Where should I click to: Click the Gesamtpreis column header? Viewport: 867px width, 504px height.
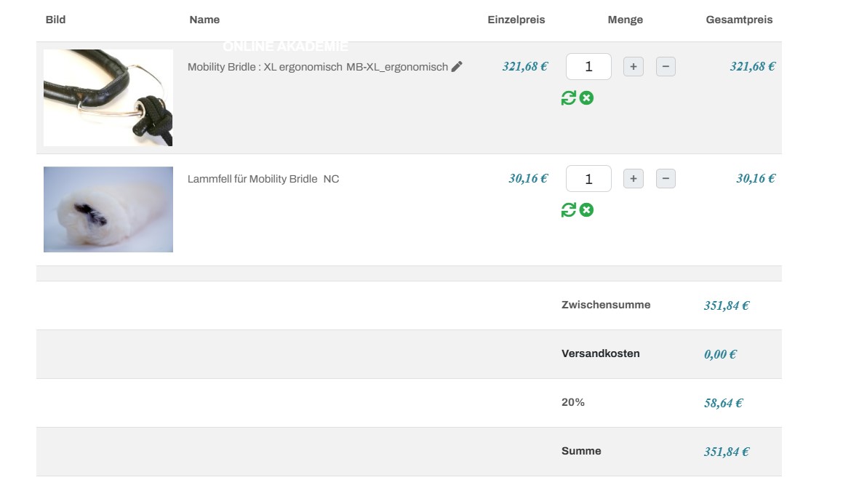click(739, 20)
